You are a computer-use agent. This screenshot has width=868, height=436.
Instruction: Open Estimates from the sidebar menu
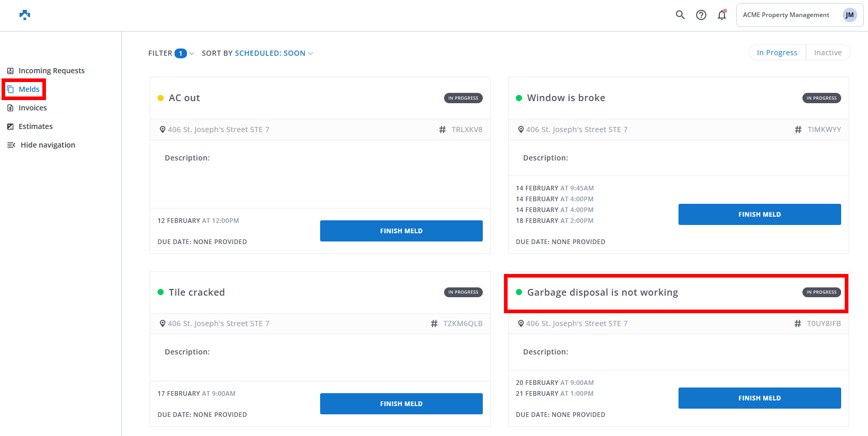(36, 126)
